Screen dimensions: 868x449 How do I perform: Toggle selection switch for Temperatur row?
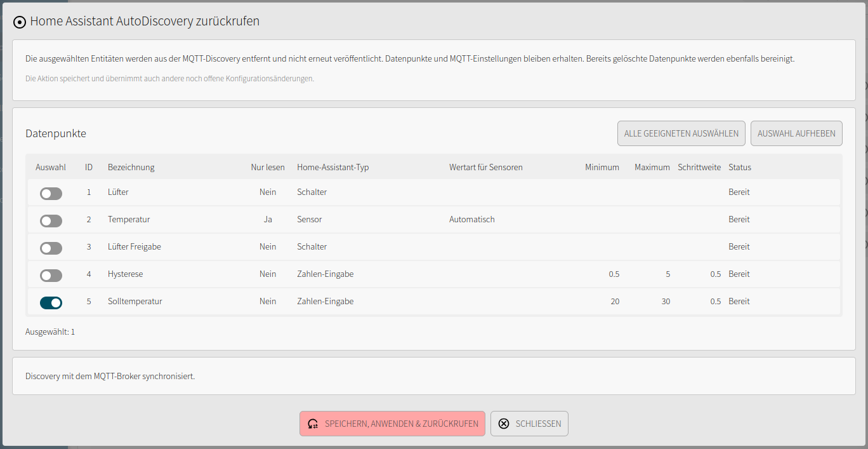(x=51, y=221)
